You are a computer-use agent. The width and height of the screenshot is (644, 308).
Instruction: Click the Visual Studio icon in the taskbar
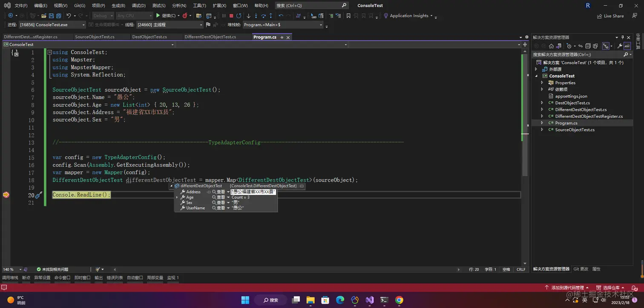[369, 300]
